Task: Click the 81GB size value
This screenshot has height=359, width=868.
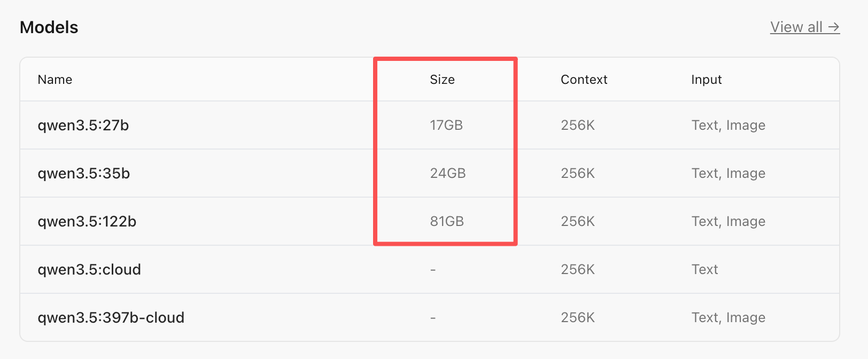Action: pos(447,222)
